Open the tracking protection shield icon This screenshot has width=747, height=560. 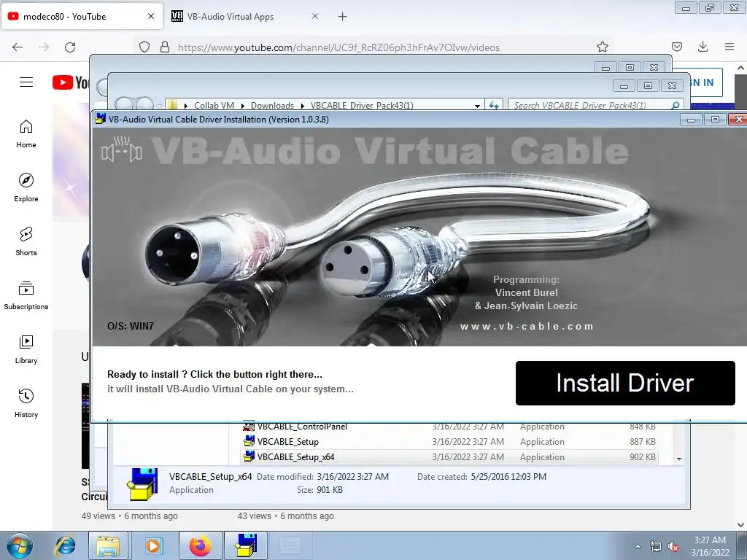point(144,47)
